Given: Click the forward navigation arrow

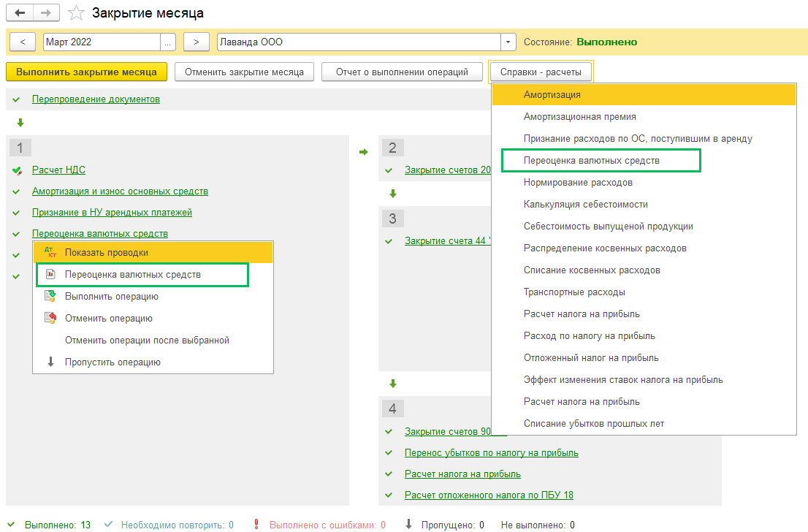Looking at the screenshot, I should pos(46,13).
